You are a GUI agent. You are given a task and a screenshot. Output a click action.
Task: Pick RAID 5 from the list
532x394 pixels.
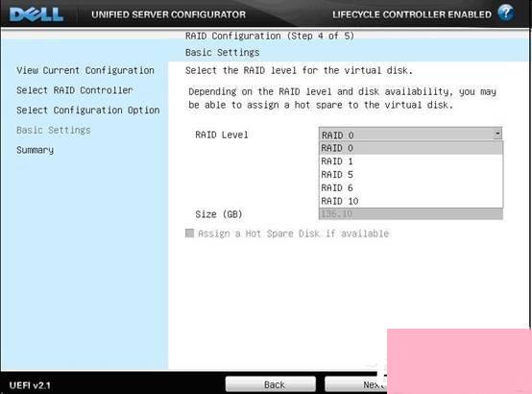pyautogui.click(x=411, y=175)
